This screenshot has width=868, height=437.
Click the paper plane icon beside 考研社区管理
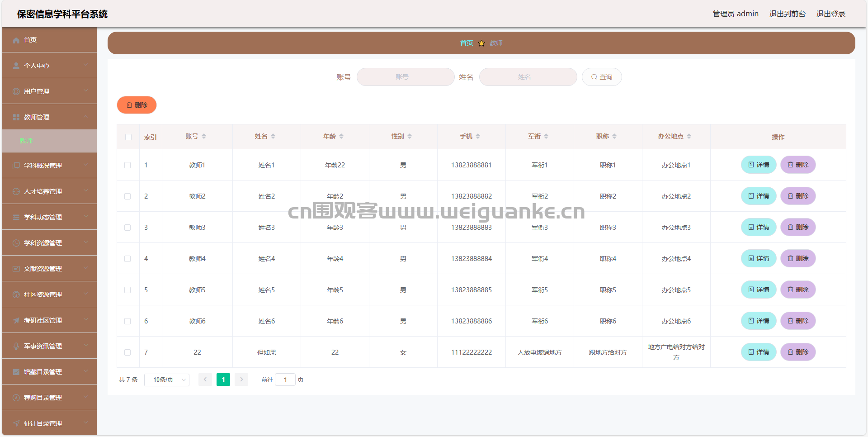click(x=16, y=321)
